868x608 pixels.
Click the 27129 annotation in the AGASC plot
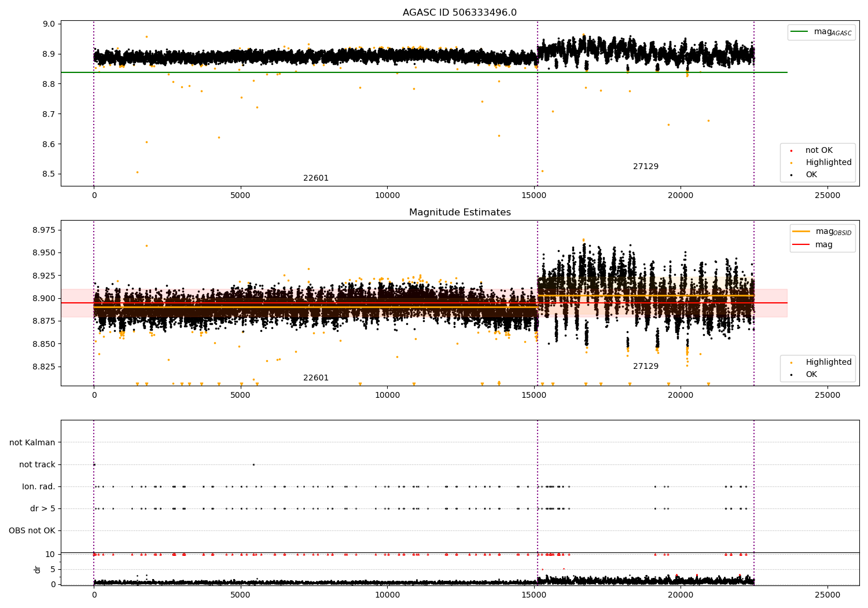[x=646, y=167]
